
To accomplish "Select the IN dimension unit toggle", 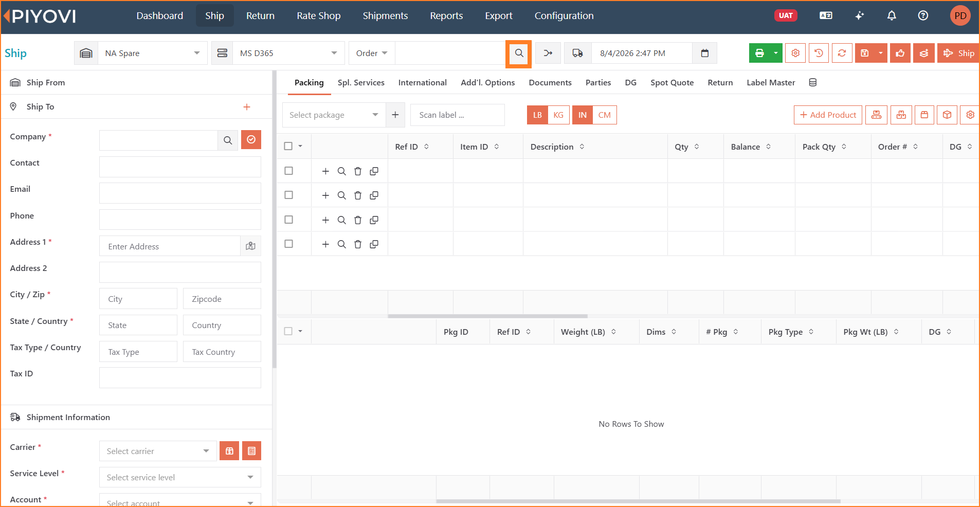I will [x=582, y=115].
